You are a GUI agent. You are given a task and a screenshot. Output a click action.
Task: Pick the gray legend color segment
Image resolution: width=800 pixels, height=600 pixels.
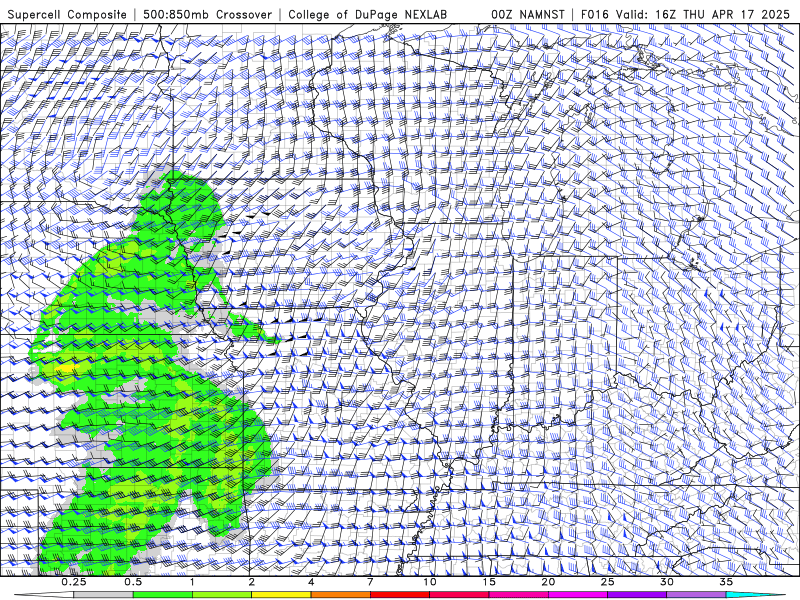[x=104, y=595]
